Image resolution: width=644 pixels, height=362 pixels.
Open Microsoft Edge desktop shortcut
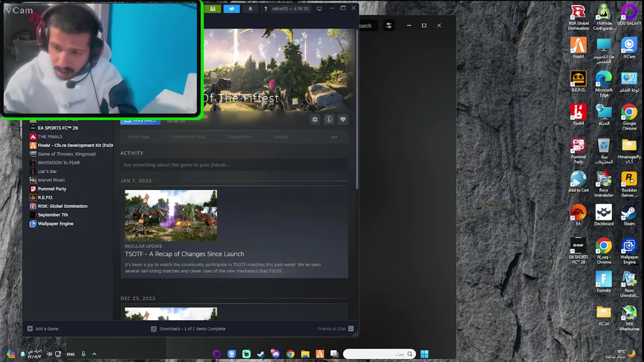pyautogui.click(x=604, y=84)
